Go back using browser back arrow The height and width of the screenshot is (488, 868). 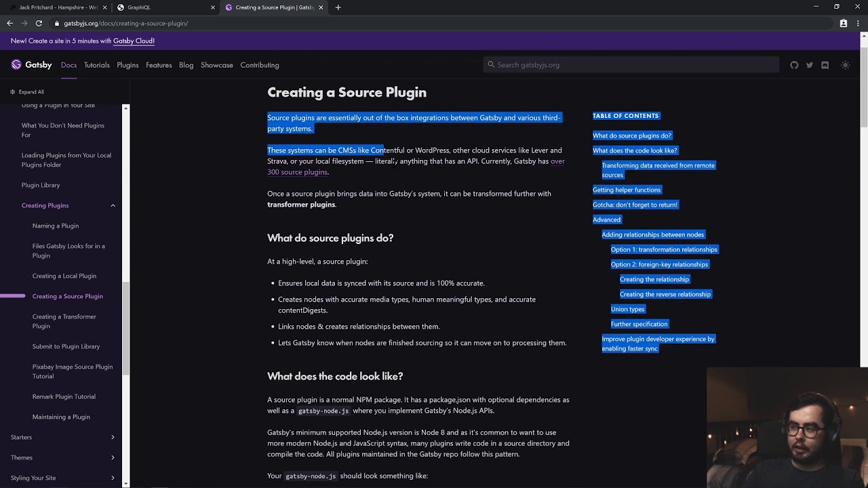[9, 23]
